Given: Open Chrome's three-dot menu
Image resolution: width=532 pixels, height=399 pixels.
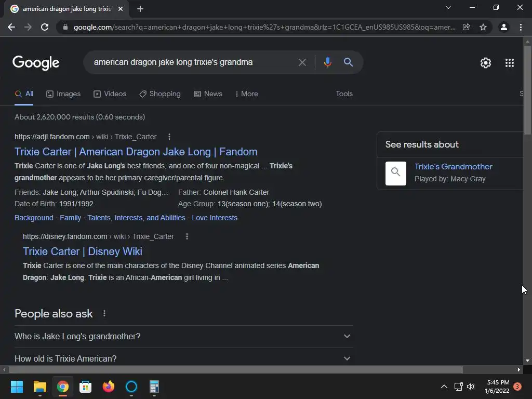Looking at the screenshot, I should pyautogui.click(x=521, y=27).
